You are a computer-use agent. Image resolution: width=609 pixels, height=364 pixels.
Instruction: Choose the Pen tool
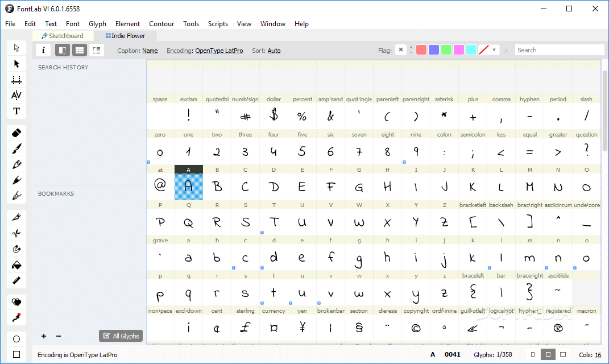tap(16, 196)
